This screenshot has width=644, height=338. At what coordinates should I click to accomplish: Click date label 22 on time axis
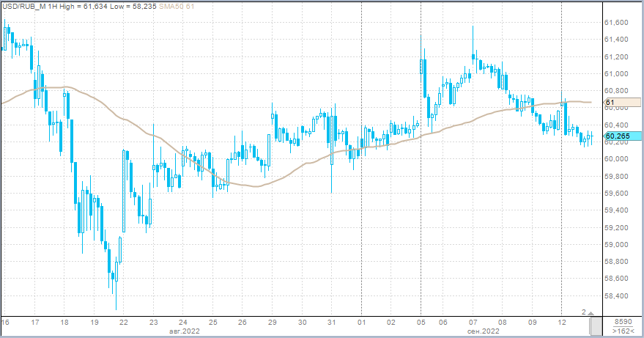tap(124, 323)
